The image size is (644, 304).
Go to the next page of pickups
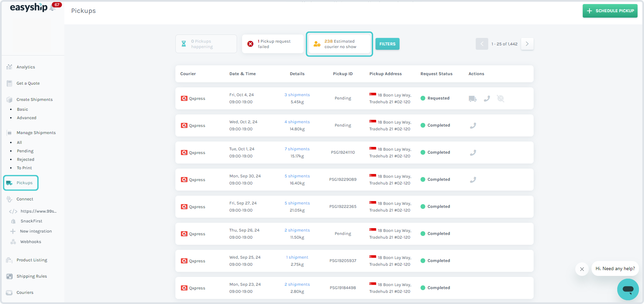pos(527,44)
